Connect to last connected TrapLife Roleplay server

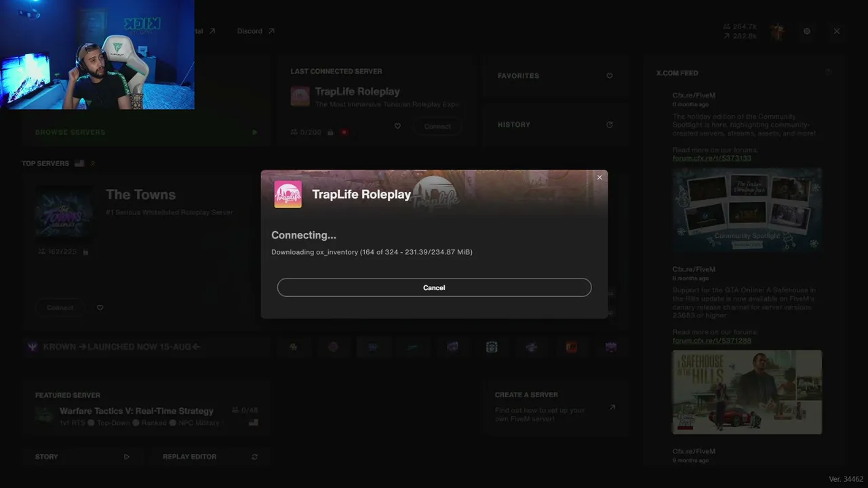point(437,126)
